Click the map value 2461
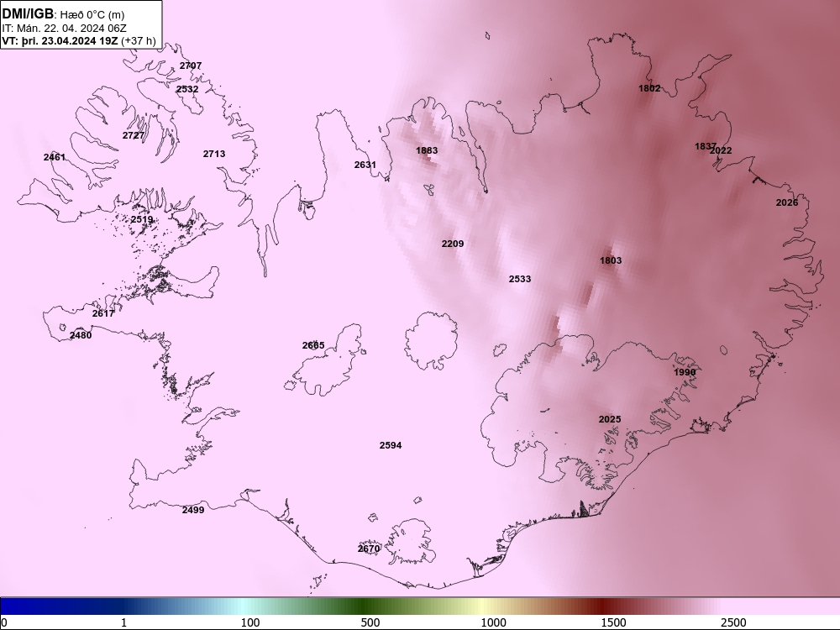Image resolution: width=840 pixels, height=630 pixels. click(x=54, y=158)
